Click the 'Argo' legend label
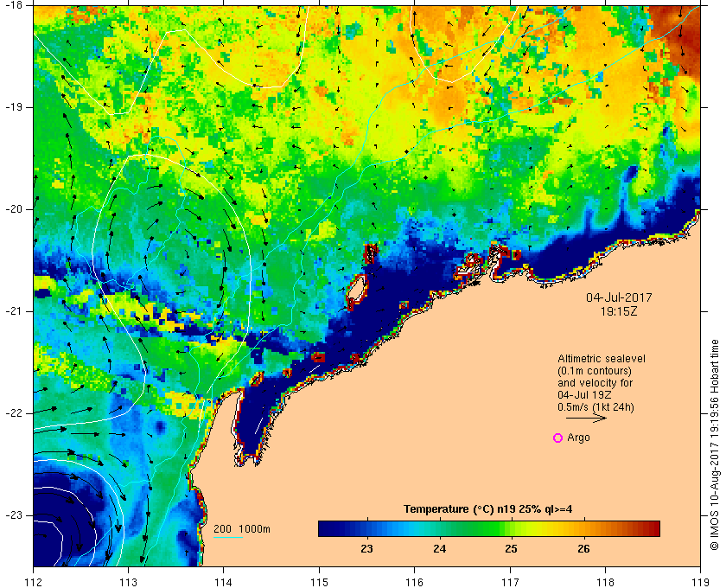The width and height of the screenshot is (726, 588). [578, 438]
